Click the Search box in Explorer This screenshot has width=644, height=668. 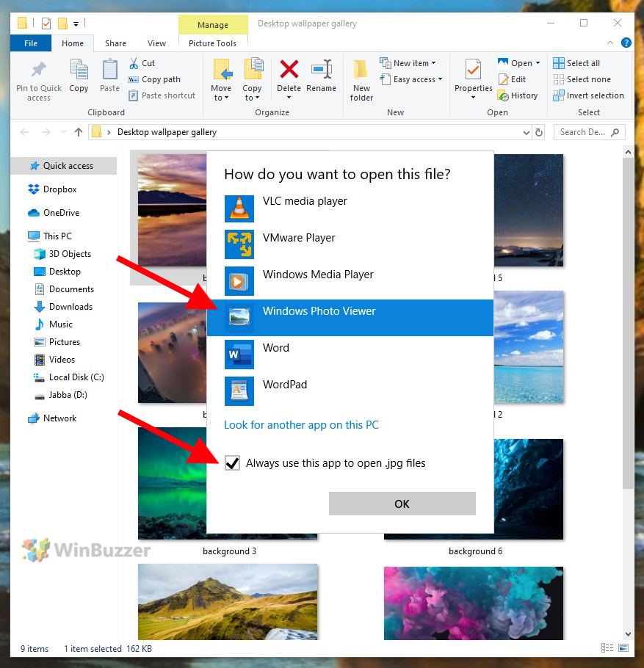[589, 132]
